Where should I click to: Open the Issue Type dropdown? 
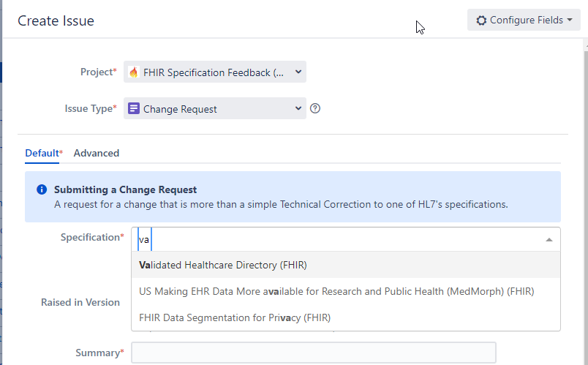click(x=215, y=109)
